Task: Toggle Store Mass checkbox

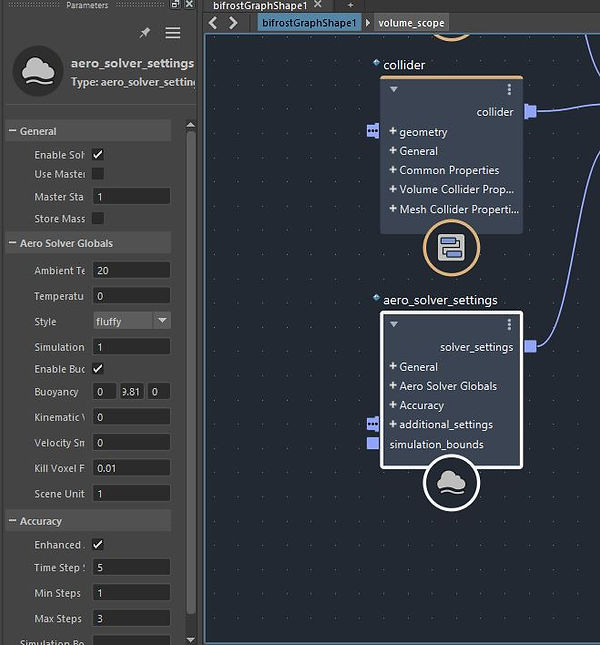Action: pyautogui.click(x=98, y=218)
